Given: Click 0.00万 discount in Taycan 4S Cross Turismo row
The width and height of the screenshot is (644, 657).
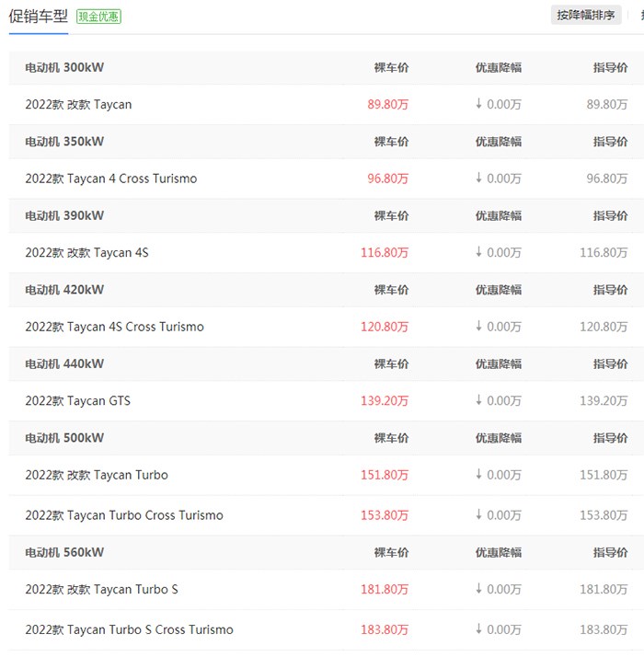Looking at the screenshot, I should point(499,327).
